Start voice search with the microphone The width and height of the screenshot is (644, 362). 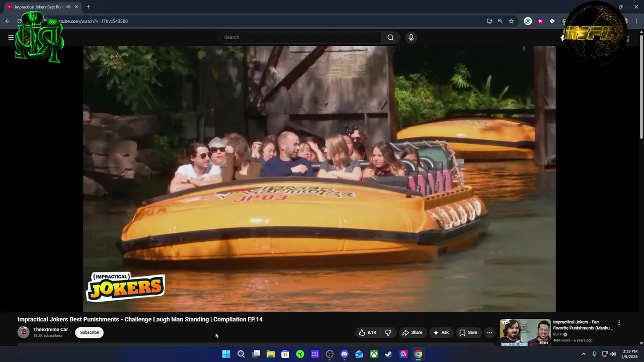[411, 37]
